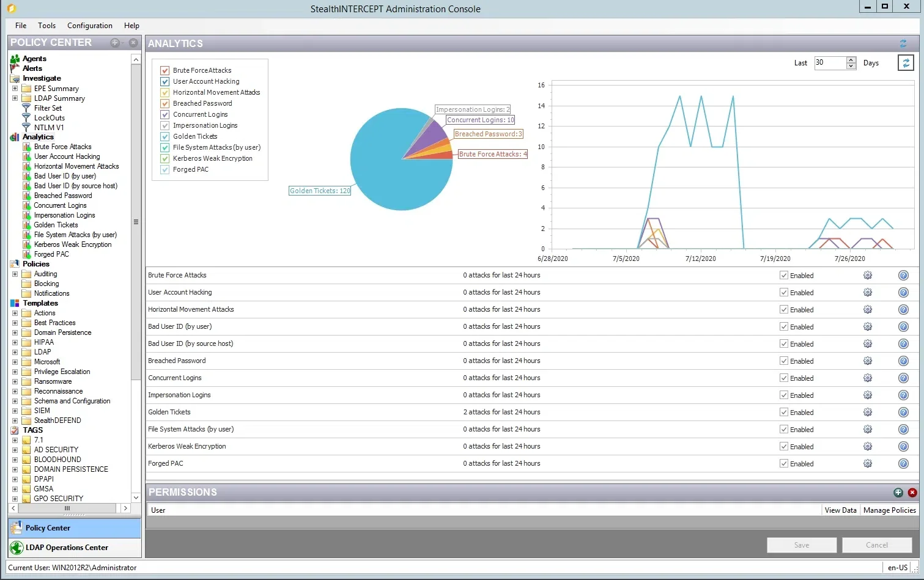Screen dimensions: 924x580
Task: Select the Filter Set funnel icon
Action: click(26, 108)
